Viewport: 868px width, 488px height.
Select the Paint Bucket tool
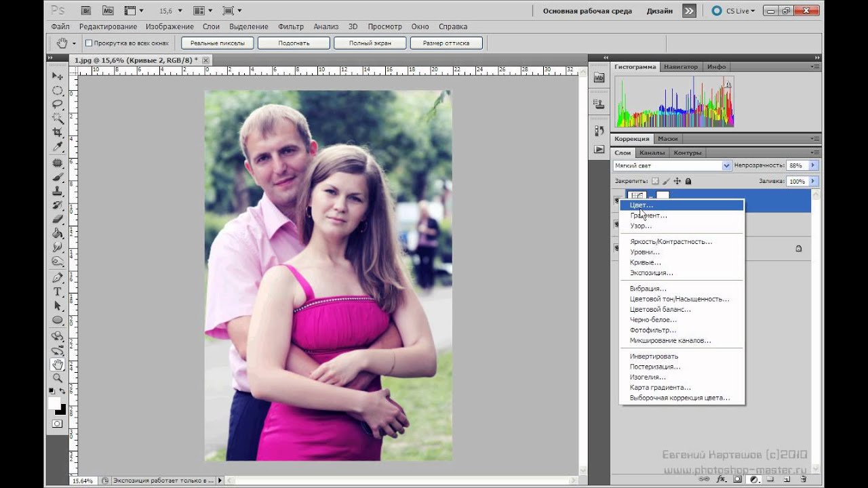[x=58, y=233]
